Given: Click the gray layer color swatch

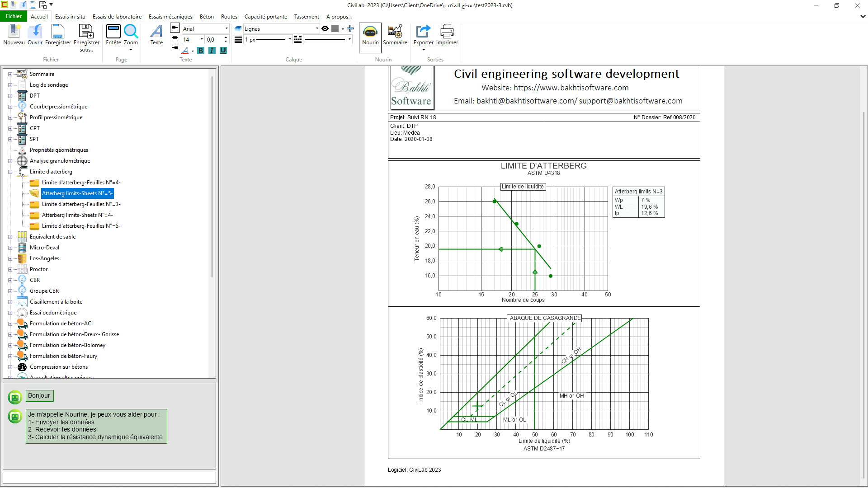Looking at the screenshot, I should [335, 28].
